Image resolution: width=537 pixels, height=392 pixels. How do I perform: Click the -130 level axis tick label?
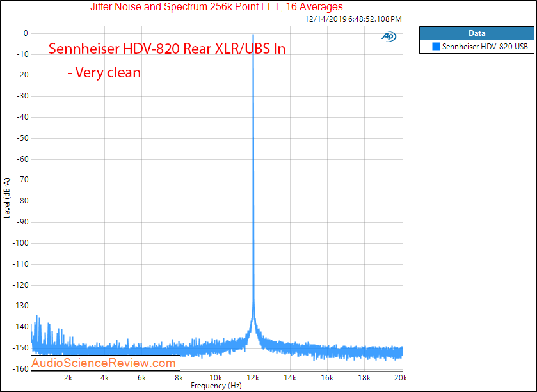point(20,306)
